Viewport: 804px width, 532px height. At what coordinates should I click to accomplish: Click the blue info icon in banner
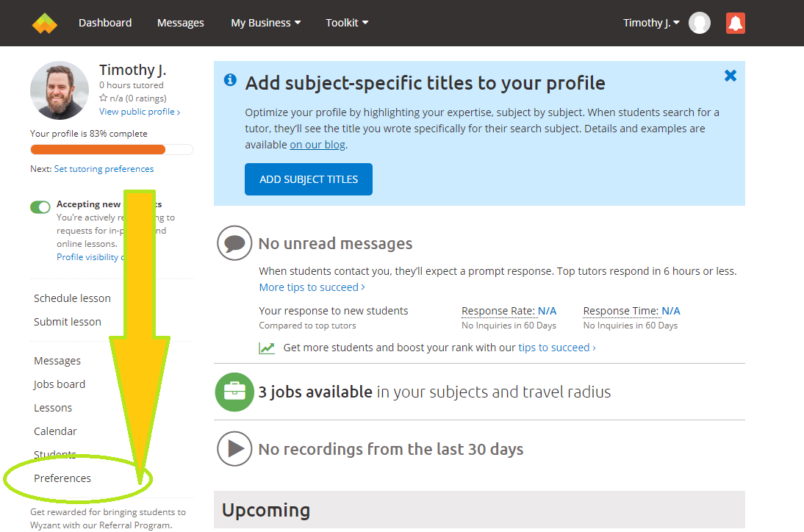[x=230, y=80]
